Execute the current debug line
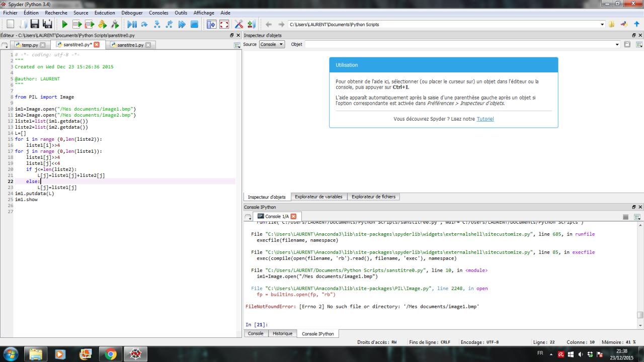This screenshot has width=644, height=362. click(x=144, y=24)
